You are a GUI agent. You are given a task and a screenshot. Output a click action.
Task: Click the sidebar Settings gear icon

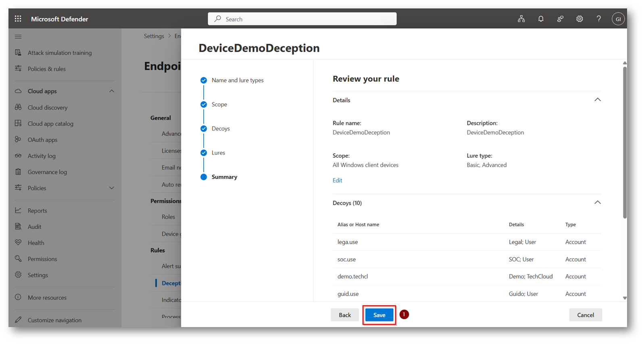[x=18, y=275]
